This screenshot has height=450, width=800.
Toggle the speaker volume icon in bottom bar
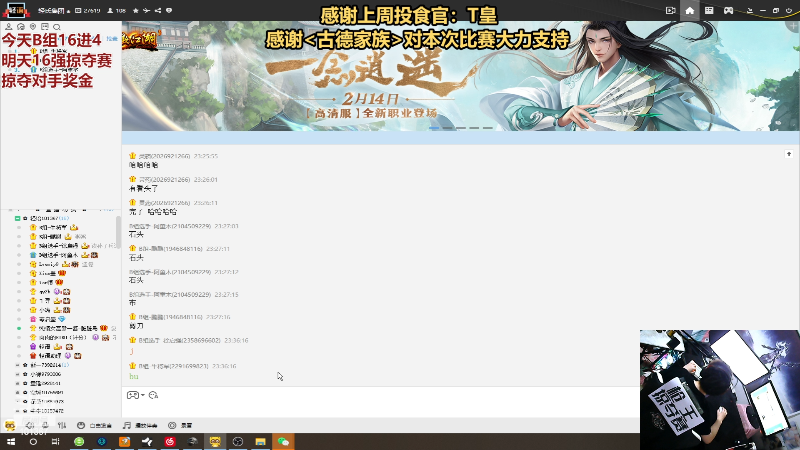30,425
